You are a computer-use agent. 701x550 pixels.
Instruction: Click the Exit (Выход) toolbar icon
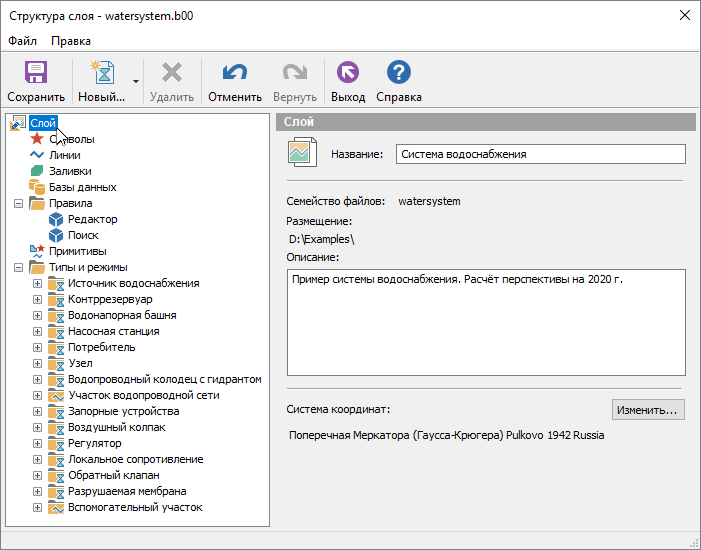click(x=348, y=73)
